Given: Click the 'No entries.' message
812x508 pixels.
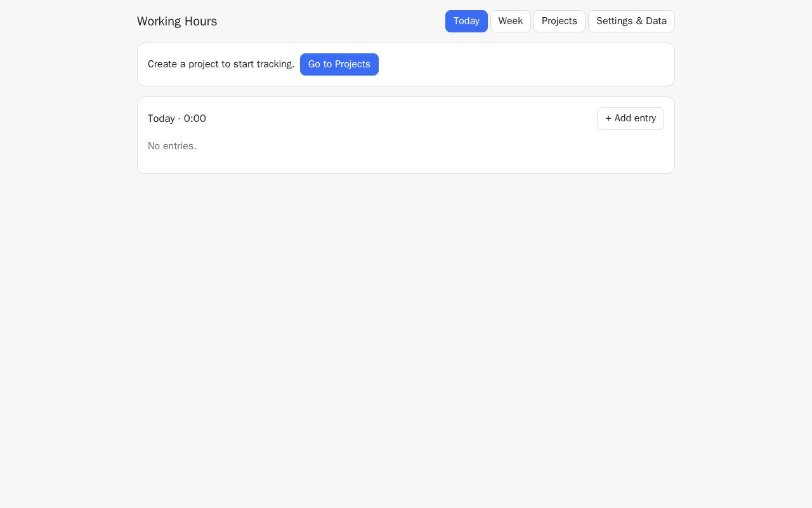Looking at the screenshot, I should (x=172, y=146).
